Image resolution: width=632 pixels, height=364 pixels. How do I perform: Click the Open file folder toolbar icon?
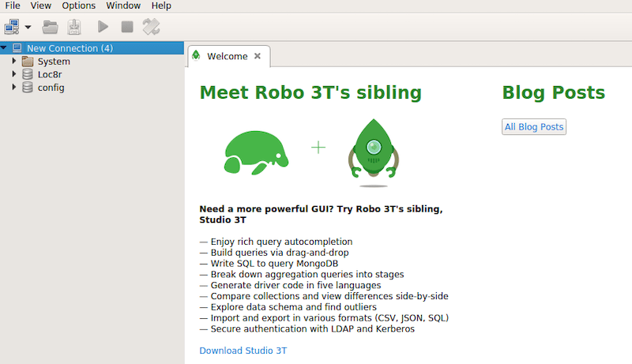pyautogui.click(x=50, y=27)
